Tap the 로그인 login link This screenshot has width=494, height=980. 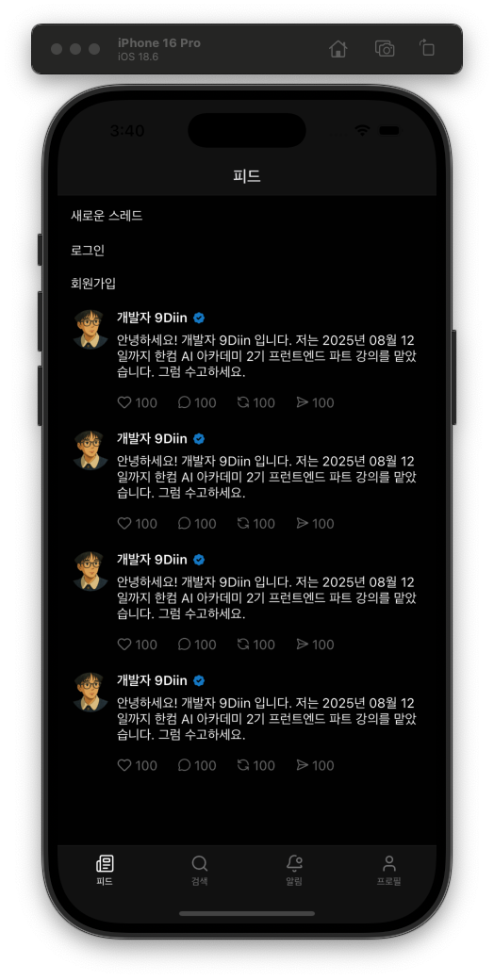(88, 250)
